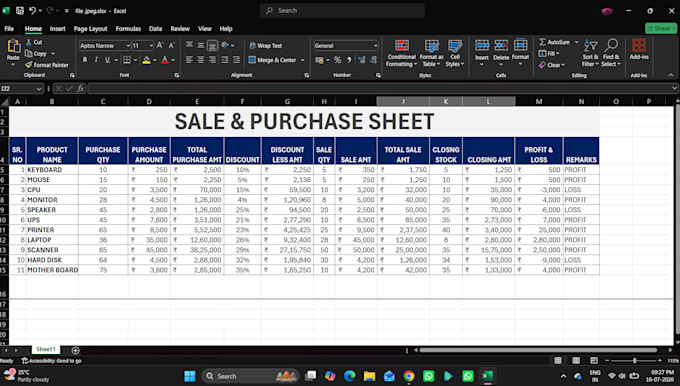This screenshot has width=680, height=386.
Task: Click the horizontal scrollbar thumb
Action: [x=538, y=350]
